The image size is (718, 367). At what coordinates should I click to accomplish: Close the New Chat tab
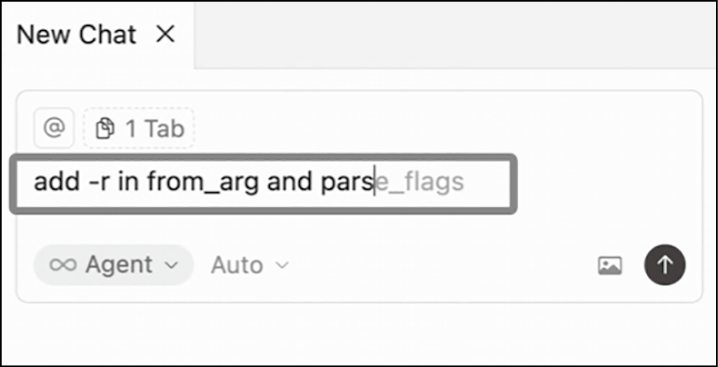point(165,34)
